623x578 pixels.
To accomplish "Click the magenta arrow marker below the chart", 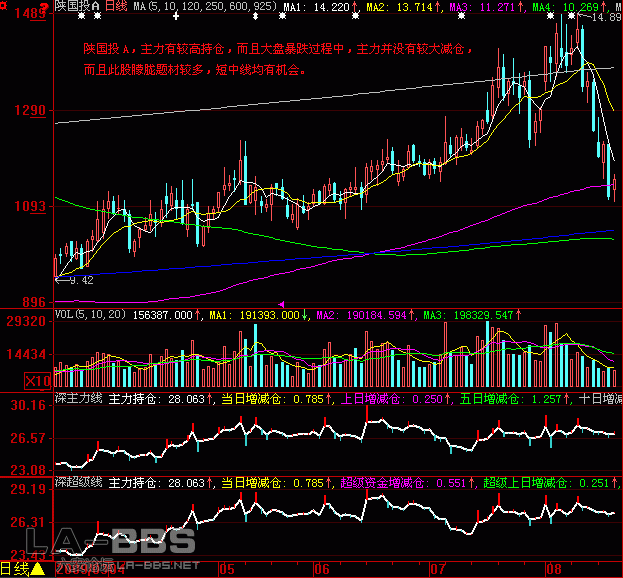I will coord(280,304).
